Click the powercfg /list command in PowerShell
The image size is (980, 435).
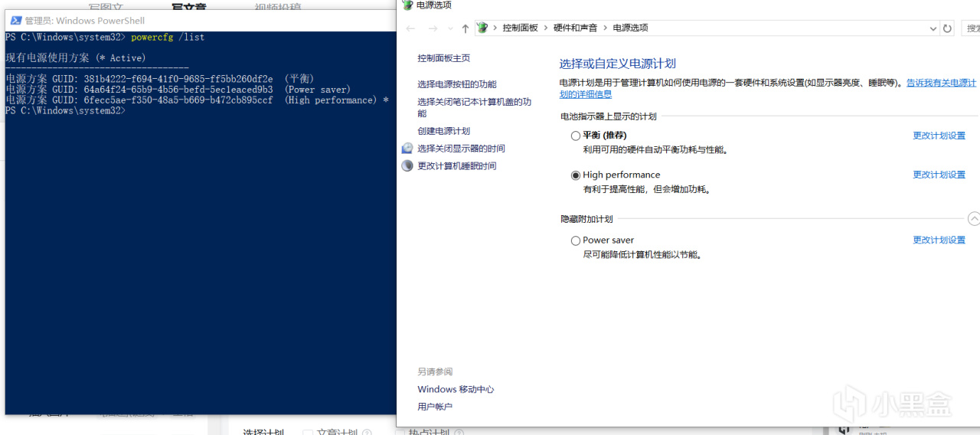tap(168, 37)
